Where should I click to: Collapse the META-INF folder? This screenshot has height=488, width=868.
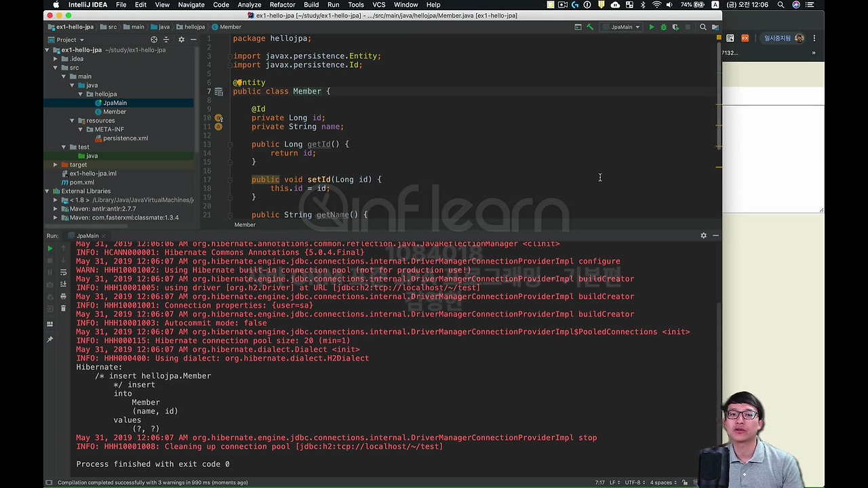pos(80,129)
